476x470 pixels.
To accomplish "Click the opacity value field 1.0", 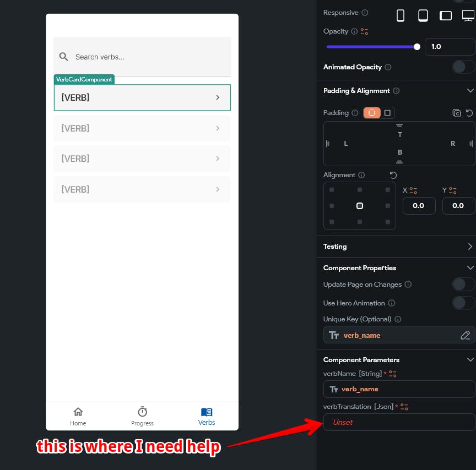I will click(450, 47).
